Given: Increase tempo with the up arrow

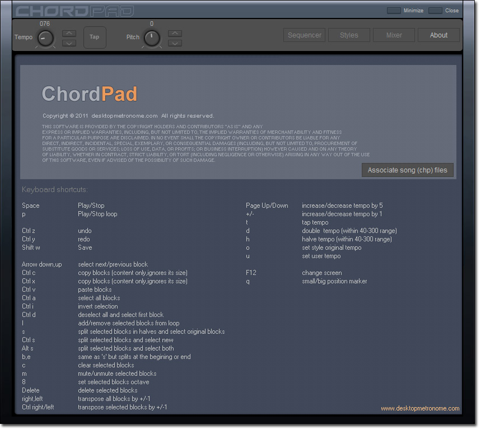Looking at the screenshot, I should (69, 34).
